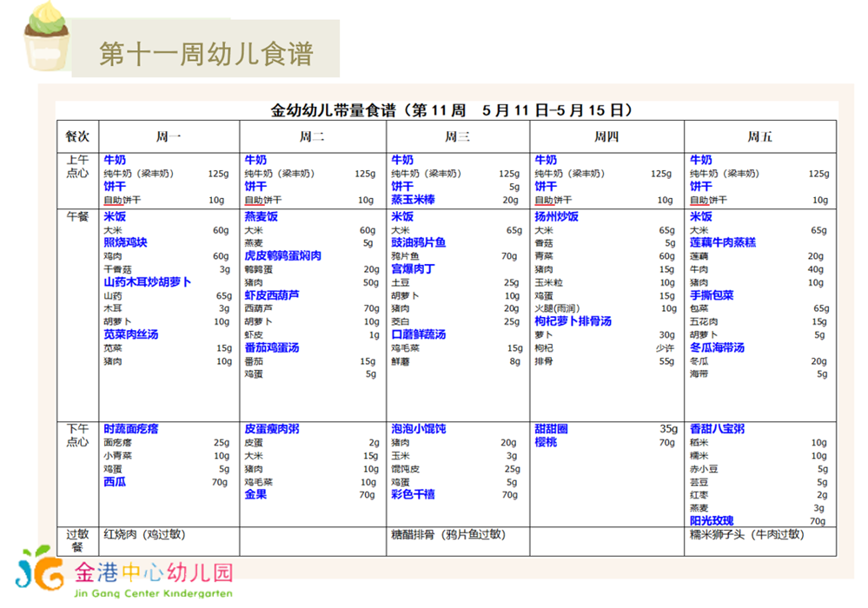Image resolution: width=868 pixels, height=608 pixels.
Task: Select the allergy meal 糯米狮子头（牛肉过敏）
Action: coord(747,534)
